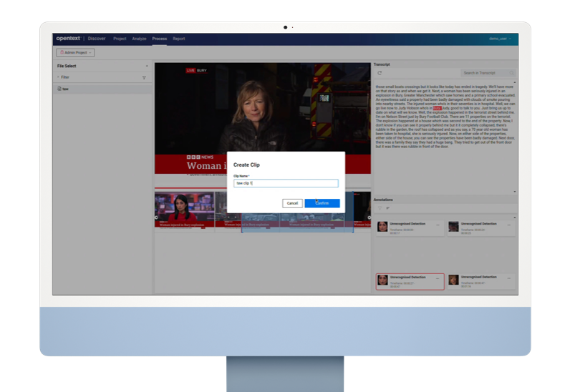Image resolution: width=570 pixels, height=392 pixels.
Task: Click the filter funnel icon in File Select
Action: (x=144, y=77)
